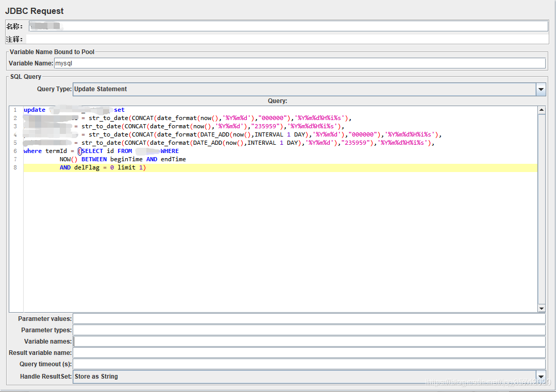Click the 'where' keyword on line 6
The width and height of the screenshot is (556, 392).
tap(32, 151)
